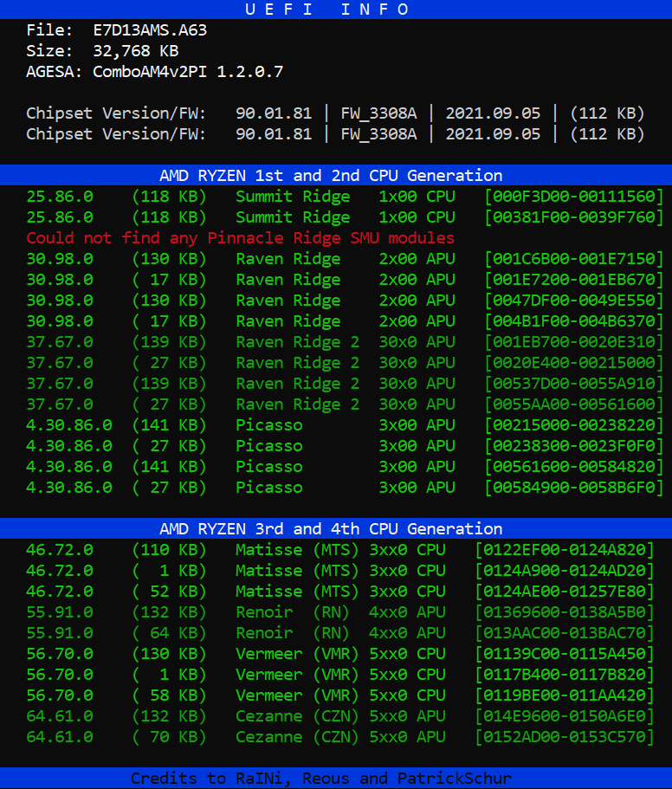Click Raven Ridge address [001C6B00-001E7150]
Screen dimensions: 672x789
(574, 259)
